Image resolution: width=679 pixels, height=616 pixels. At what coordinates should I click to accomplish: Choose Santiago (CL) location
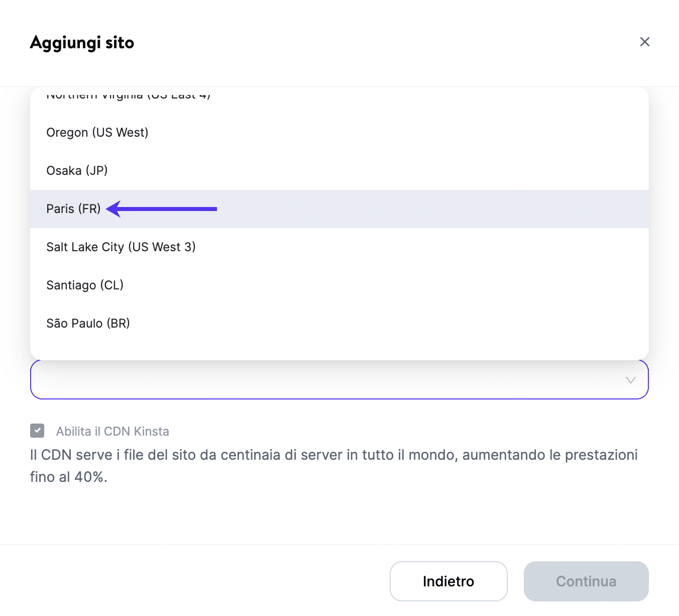(85, 285)
